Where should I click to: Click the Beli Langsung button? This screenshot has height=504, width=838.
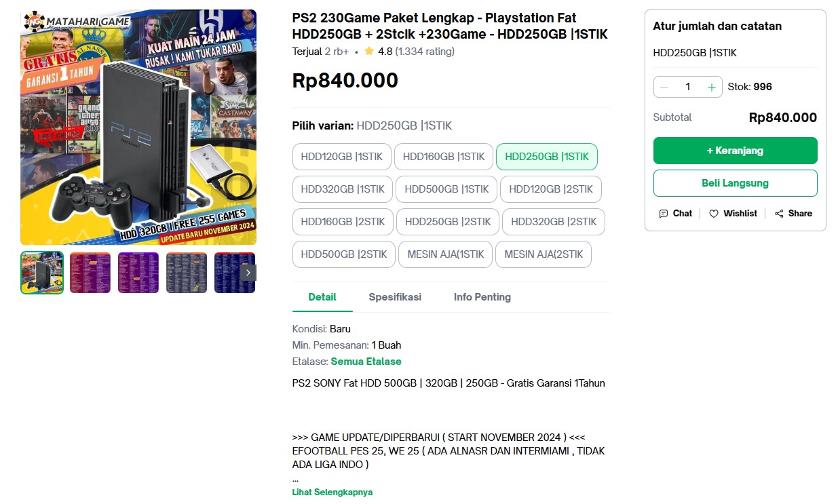click(x=735, y=182)
